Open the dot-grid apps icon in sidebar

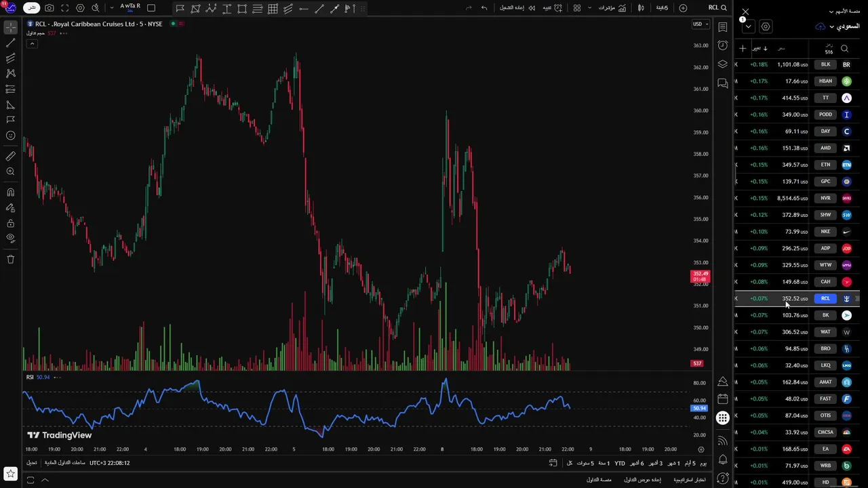[x=723, y=418]
